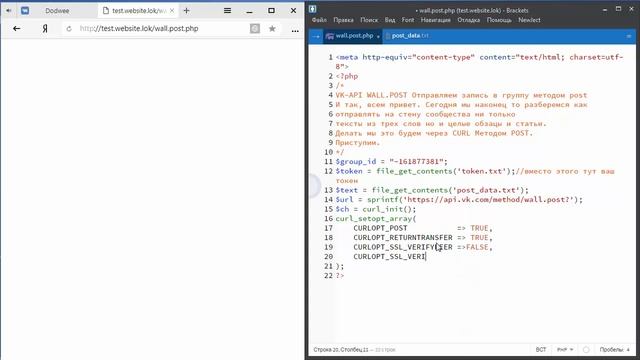640x360 pixels.
Task: Open the PHP language mode dropdown
Action: 565,350
